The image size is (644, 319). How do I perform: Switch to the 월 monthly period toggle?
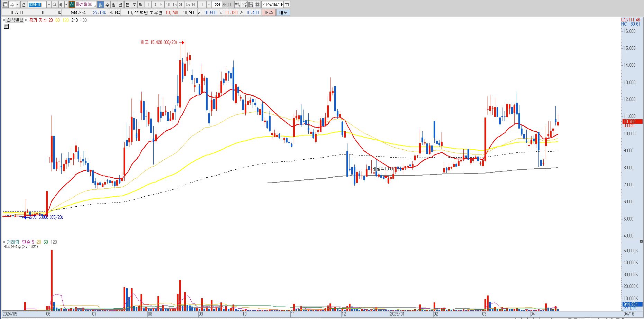click(114, 4)
